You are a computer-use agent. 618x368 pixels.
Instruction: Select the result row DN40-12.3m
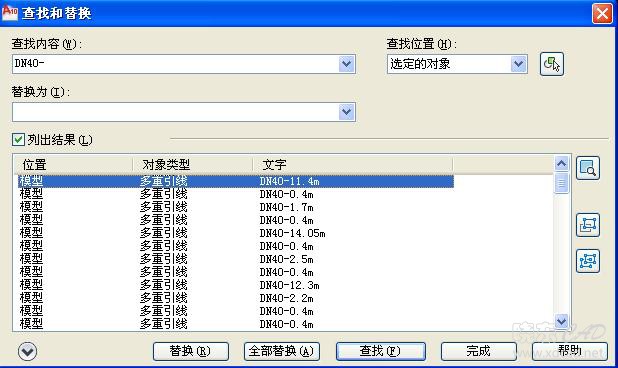coord(236,285)
